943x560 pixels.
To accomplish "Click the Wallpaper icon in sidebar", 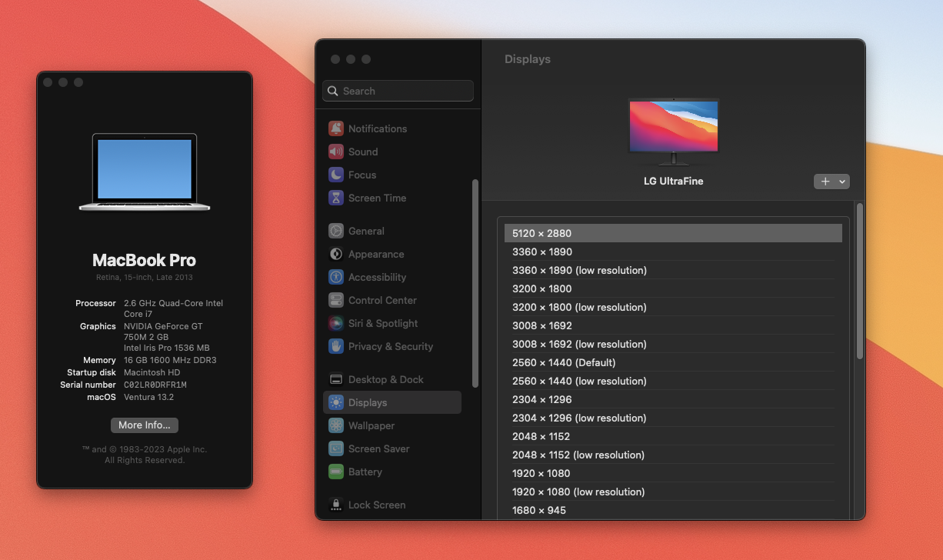I will [336, 425].
